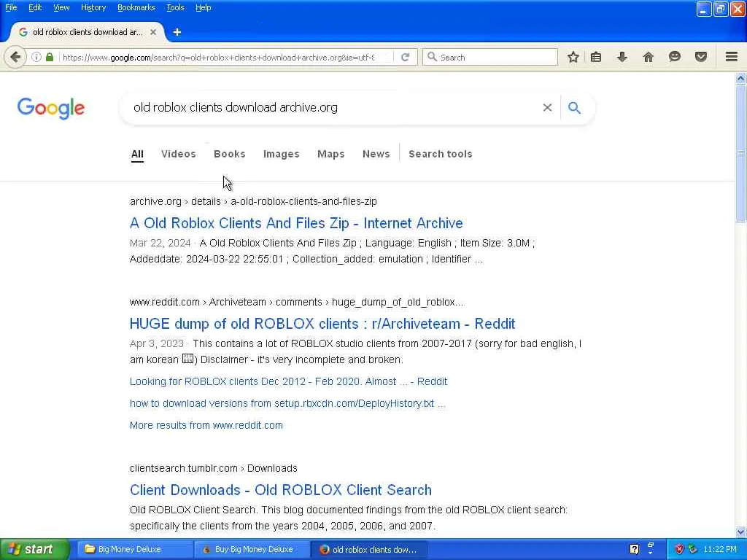
Task: Close the old roblox clients tab
Action: pos(153,32)
